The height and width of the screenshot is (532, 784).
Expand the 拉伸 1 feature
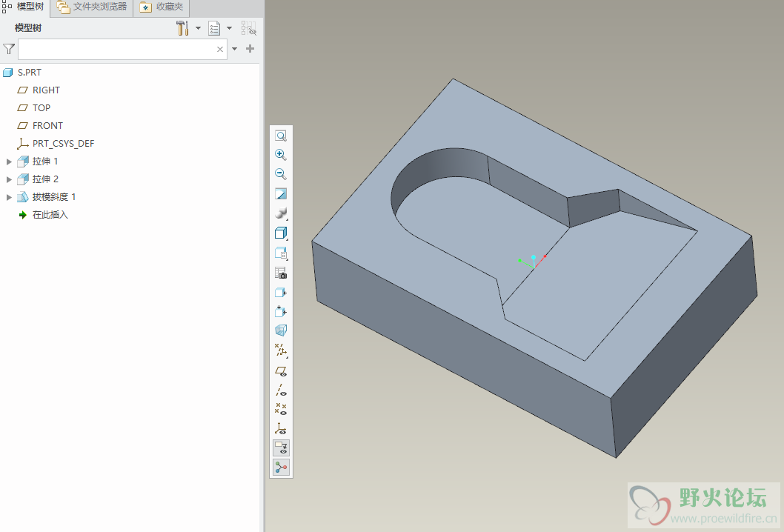9,162
